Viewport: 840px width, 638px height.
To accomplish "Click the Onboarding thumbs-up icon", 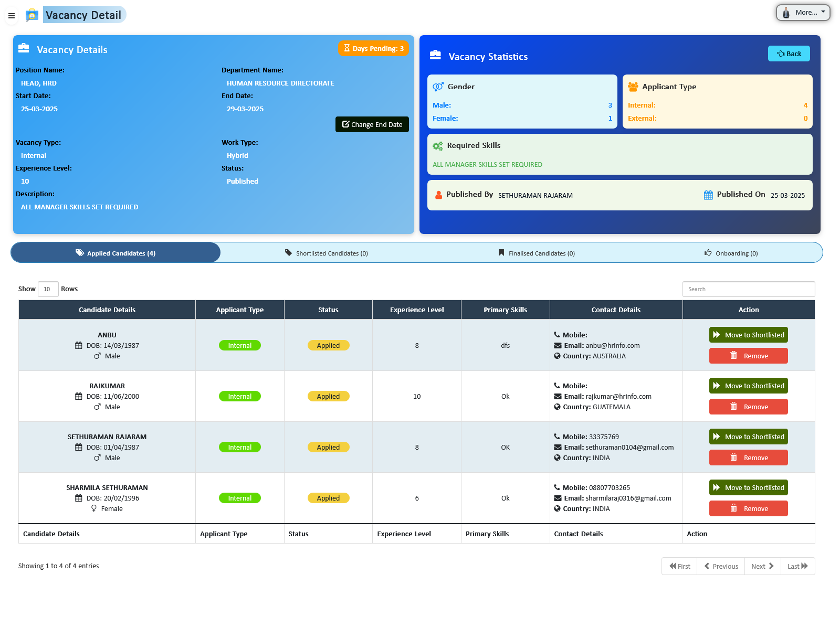I will tap(707, 253).
